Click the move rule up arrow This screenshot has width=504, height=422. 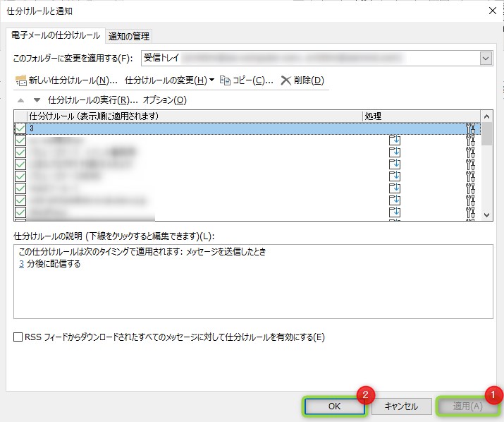coord(20,100)
